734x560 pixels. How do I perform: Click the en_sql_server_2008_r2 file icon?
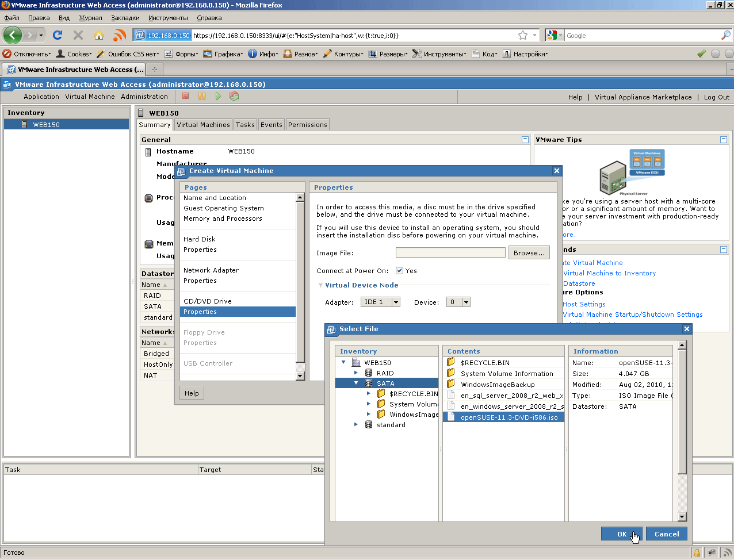click(451, 395)
